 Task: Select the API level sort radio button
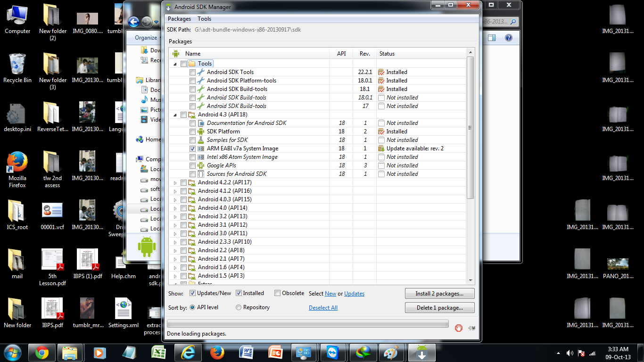[192, 307]
